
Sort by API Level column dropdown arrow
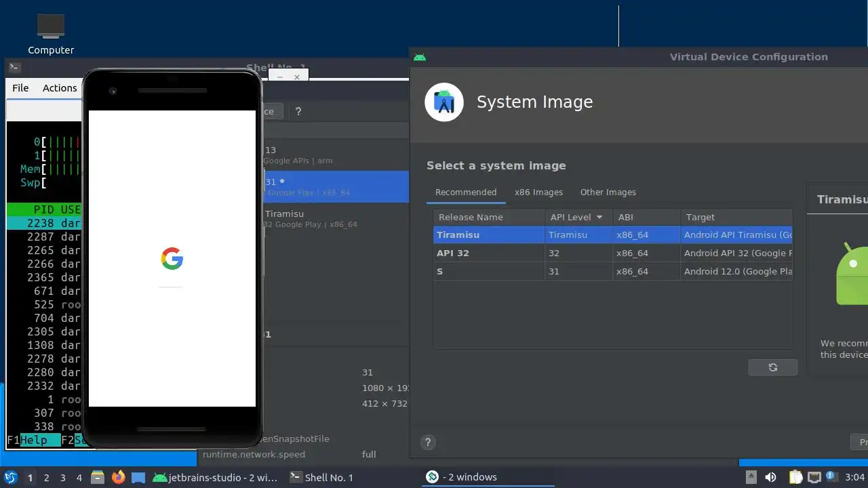tap(599, 218)
